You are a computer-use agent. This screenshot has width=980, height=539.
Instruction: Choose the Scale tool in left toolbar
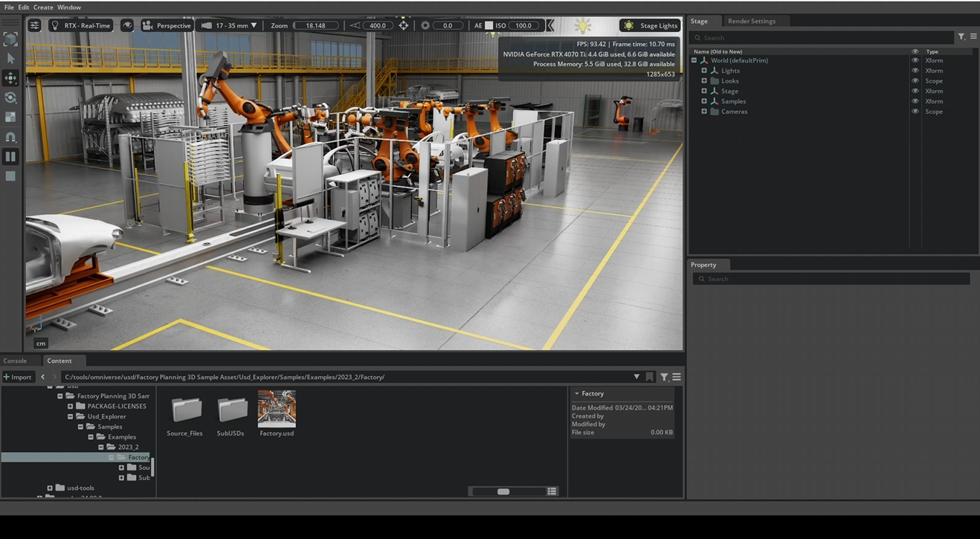[x=10, y=117]
